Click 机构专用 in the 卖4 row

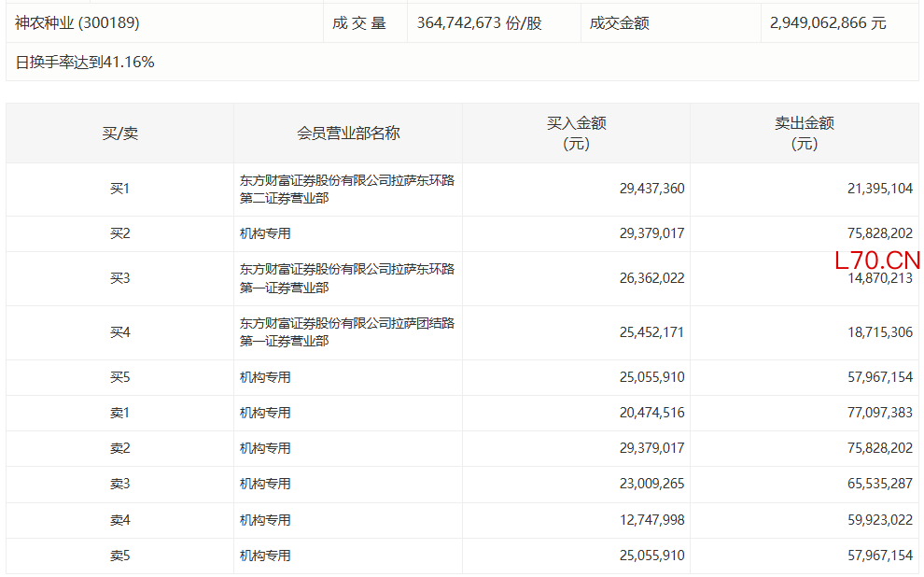pyautogui.click(x=265, y=520)
